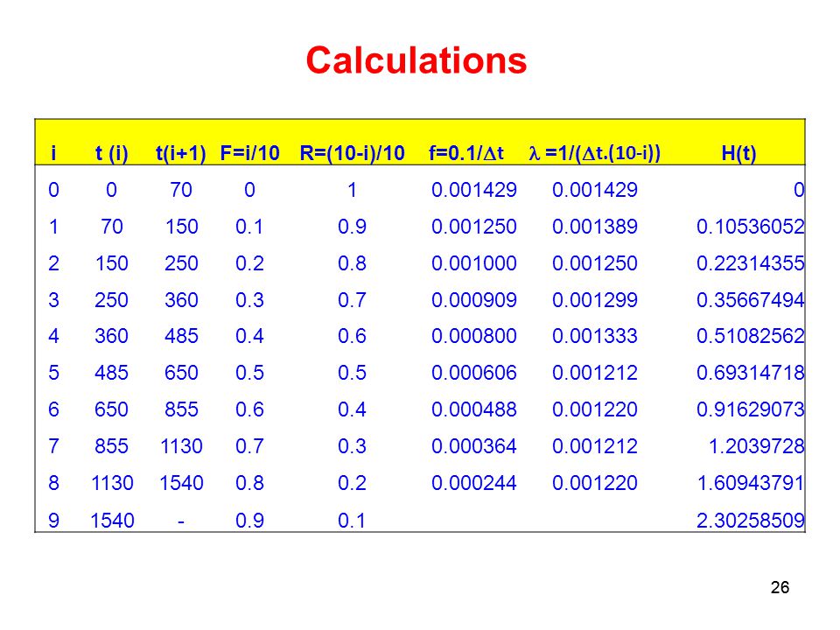Select f value '0.000800'
Screen dimensions: 840x630
pyautogui.click(x=474, y=336)
